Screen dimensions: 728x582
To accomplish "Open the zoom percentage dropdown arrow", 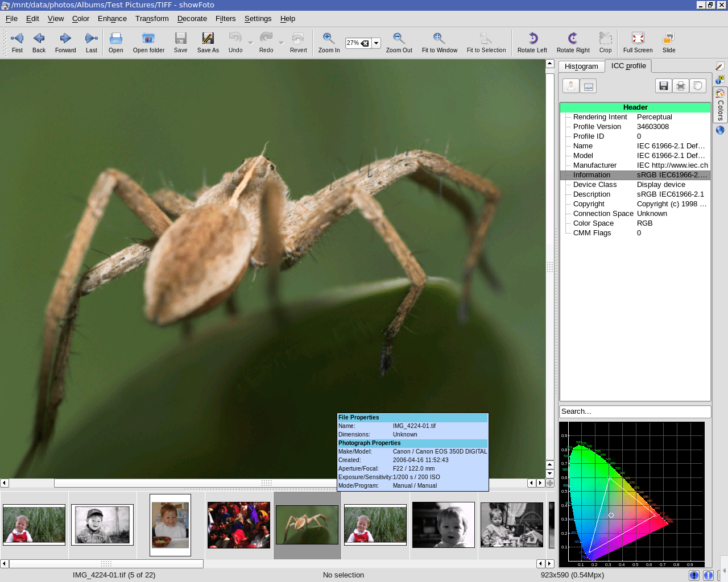I will (376, 43).
